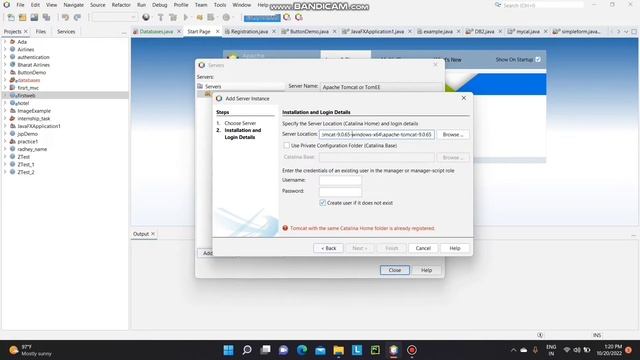Click the Save All toolbar icon
This screenshot has width=640, height=360.
pyautogui.click(x=46, y=18)
